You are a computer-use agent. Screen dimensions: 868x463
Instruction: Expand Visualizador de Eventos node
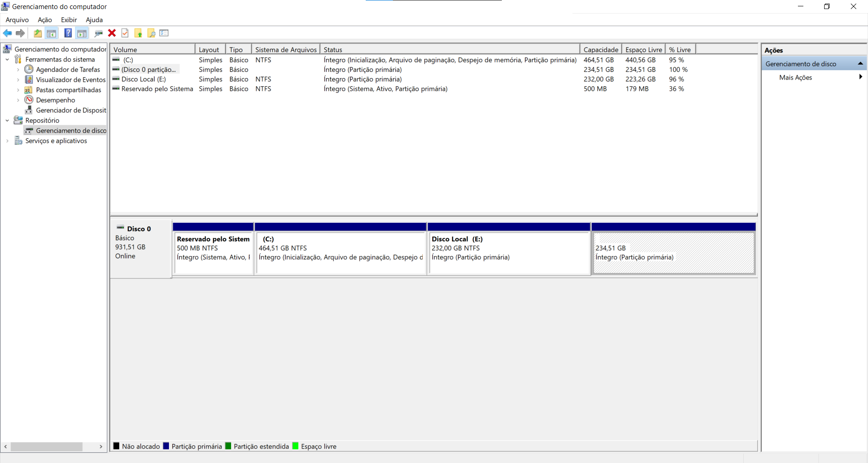click(x=18, y=80)
